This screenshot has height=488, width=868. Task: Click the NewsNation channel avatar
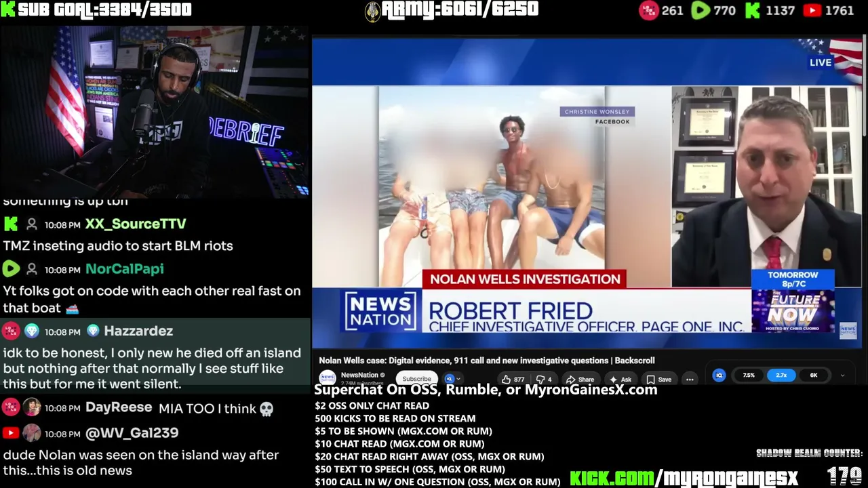point(328,378)
